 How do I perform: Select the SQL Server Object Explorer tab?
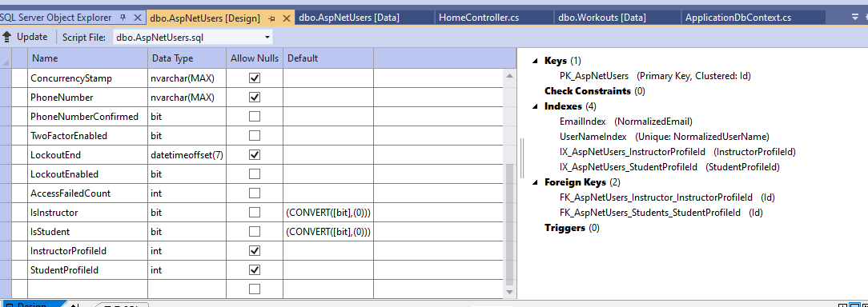click(55, 18)
